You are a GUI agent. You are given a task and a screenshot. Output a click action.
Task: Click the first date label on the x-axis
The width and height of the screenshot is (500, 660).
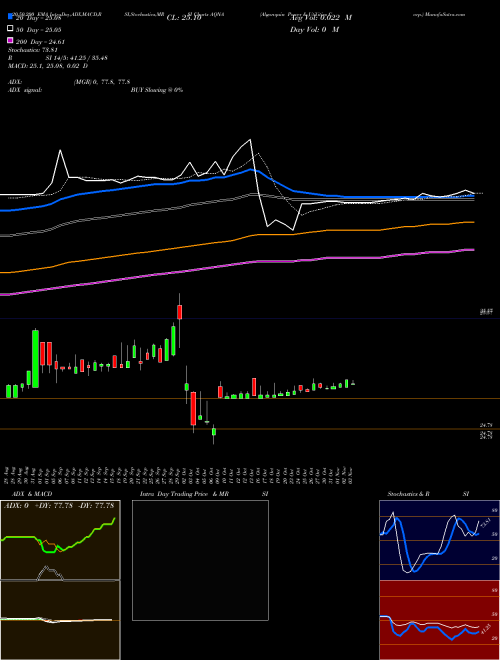(x=8, y=475)
